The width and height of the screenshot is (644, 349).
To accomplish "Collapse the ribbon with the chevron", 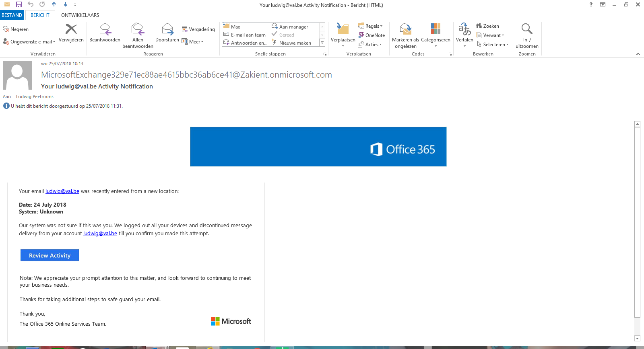I will tap(638, 54).
